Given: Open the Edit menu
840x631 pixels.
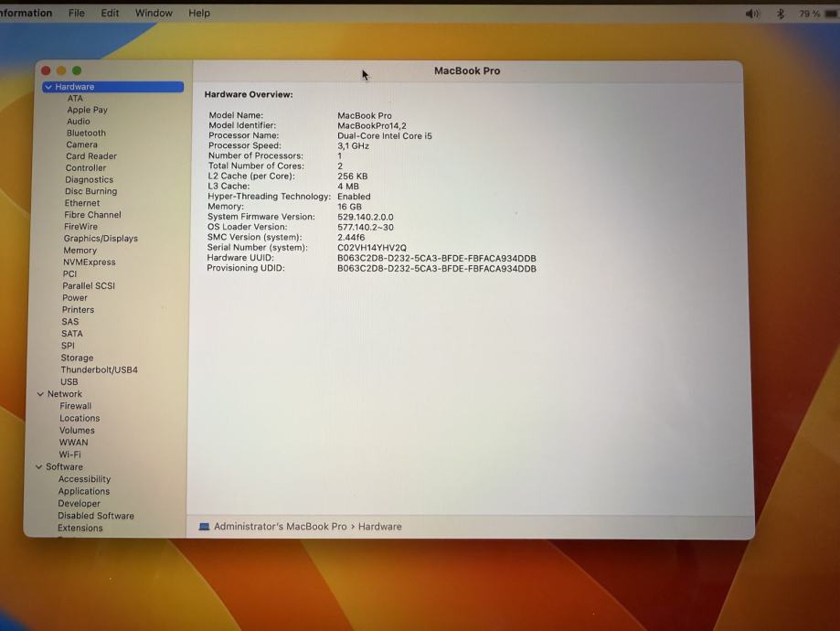Looking at the screenshot, I should click(110, 13).
